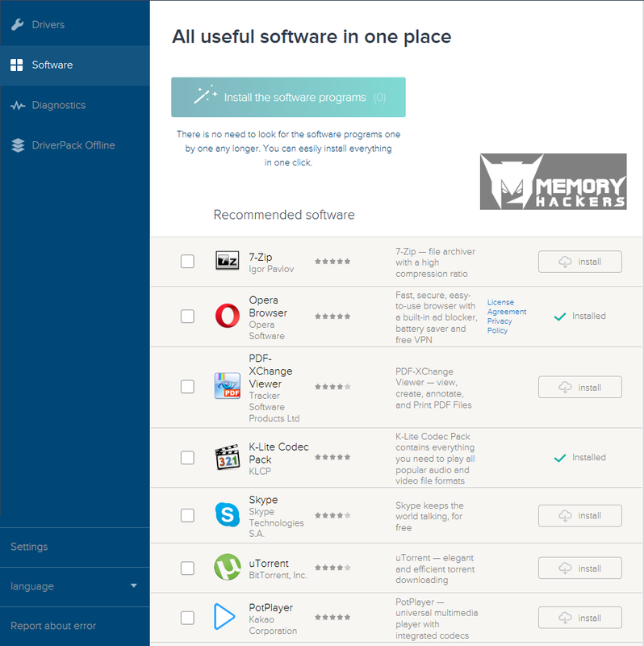Viewport: 644px width, 646px height.
Task: Go to DriverPack Offline
Action: (x=74, y=145)
